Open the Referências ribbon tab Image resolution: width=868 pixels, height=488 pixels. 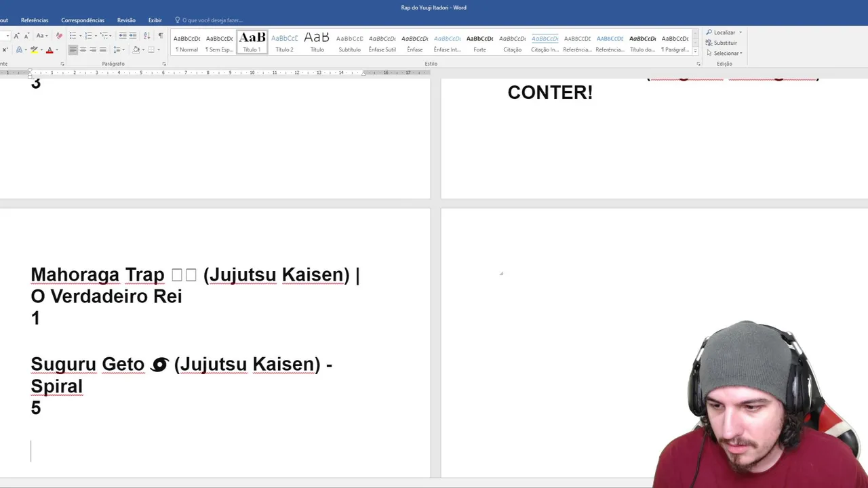coord(35,20)
